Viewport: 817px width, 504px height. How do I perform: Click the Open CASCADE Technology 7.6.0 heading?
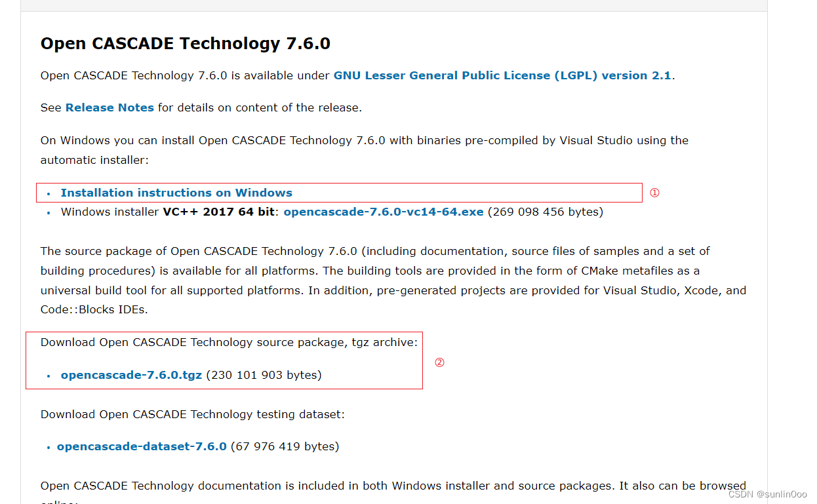[186, 44]
